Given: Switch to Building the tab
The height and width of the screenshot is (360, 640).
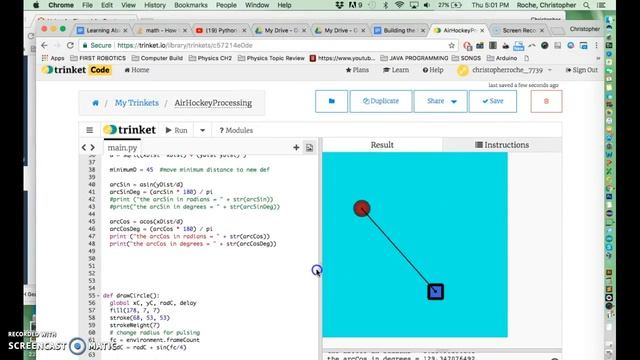Looking at the screenshot, I should coord(398,31).
